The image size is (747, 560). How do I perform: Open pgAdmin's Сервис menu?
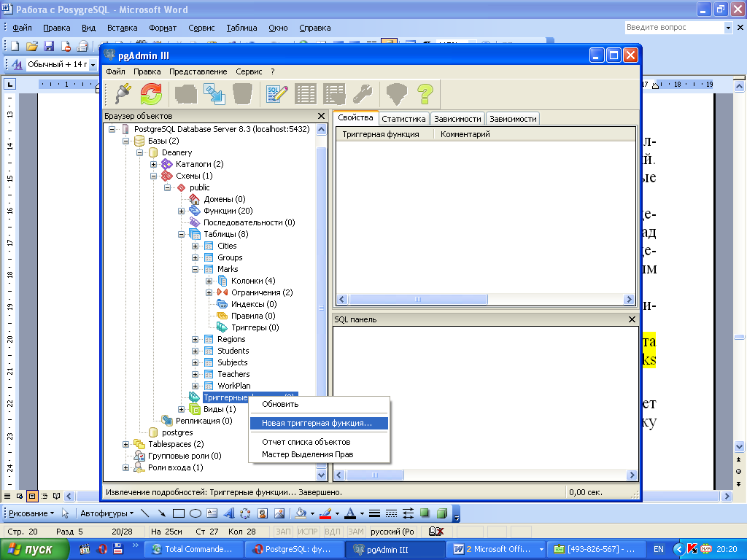[x=249, y=71]
